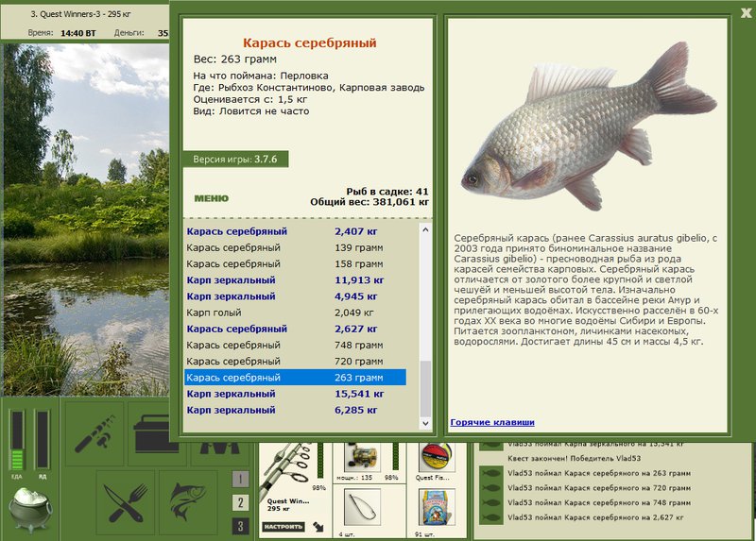Click the Quest Winners rod image
The height and width of the screenshot is (541, 756).
pos(286,469)
